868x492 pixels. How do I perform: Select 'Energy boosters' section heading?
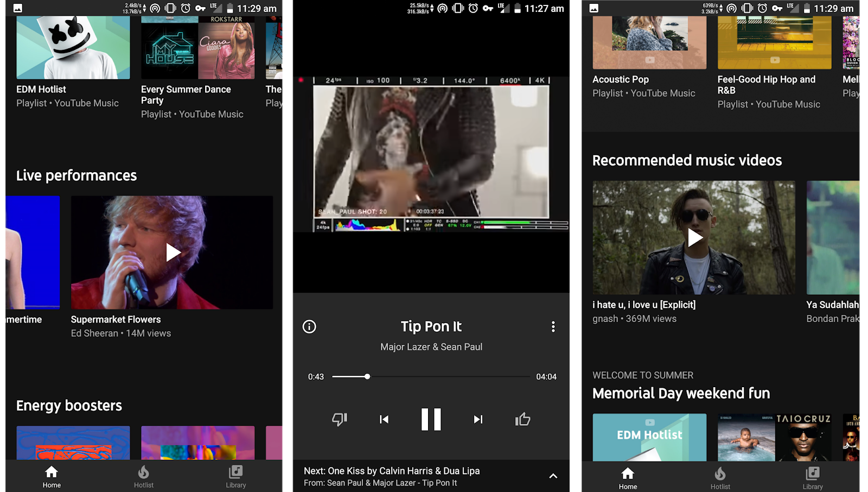[69, 406]
